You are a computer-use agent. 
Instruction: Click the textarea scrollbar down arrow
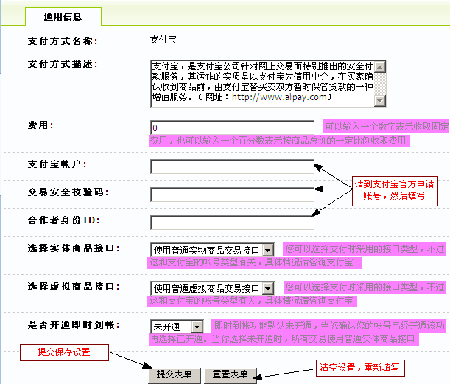(x=380, y=101)
